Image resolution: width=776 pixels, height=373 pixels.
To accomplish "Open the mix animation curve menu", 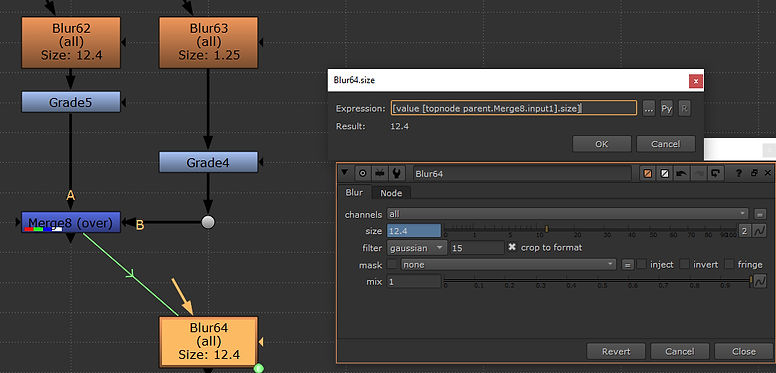I will click(760, 281).
